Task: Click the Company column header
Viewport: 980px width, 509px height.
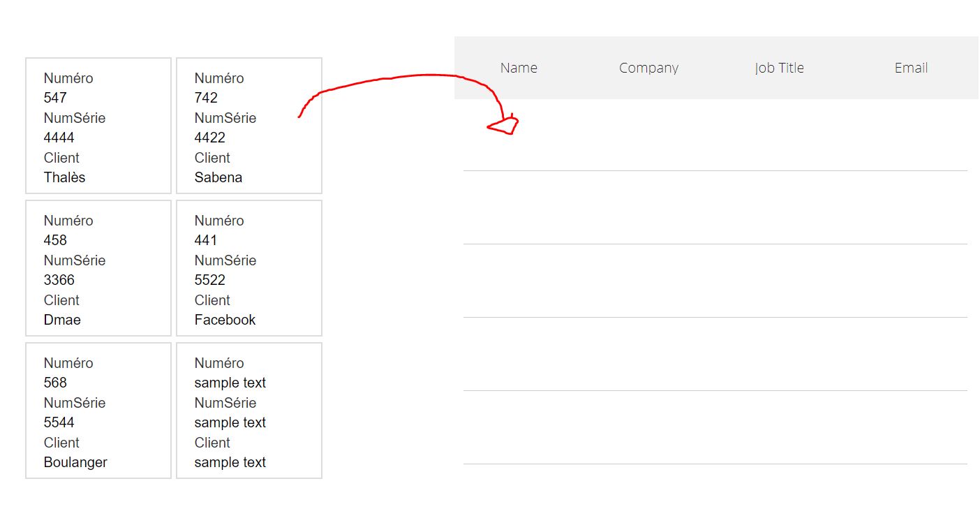Action: pos(648,68)
